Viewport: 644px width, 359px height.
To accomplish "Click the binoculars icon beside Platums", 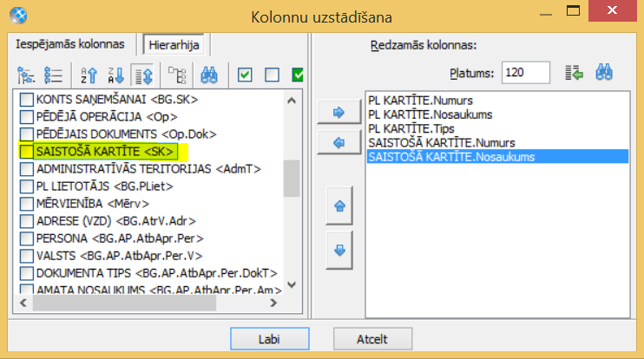I will (604, 73).
